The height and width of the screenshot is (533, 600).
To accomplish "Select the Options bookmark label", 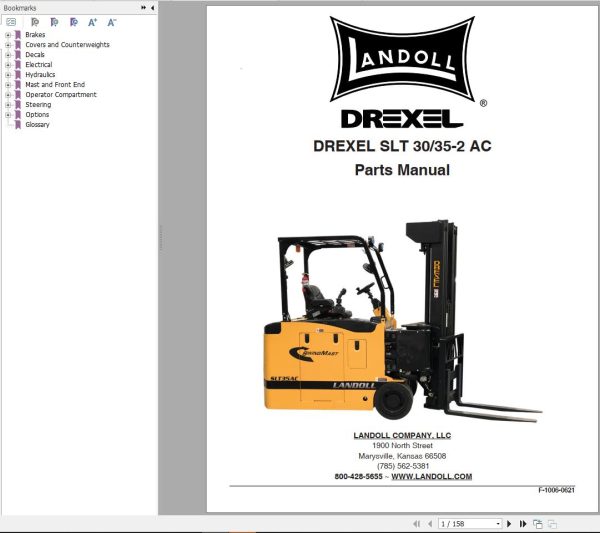I will pos(37,114).
